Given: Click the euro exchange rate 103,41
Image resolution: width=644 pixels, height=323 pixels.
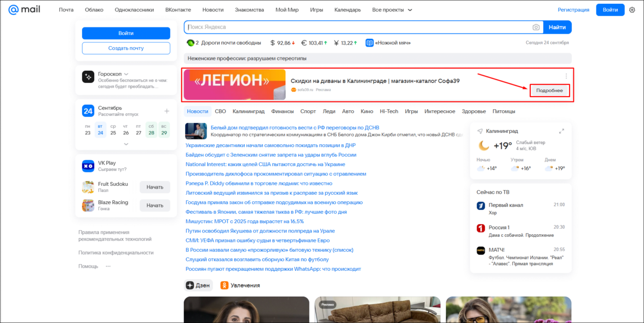Looking at the screenshot, I should tap(314, 43).
